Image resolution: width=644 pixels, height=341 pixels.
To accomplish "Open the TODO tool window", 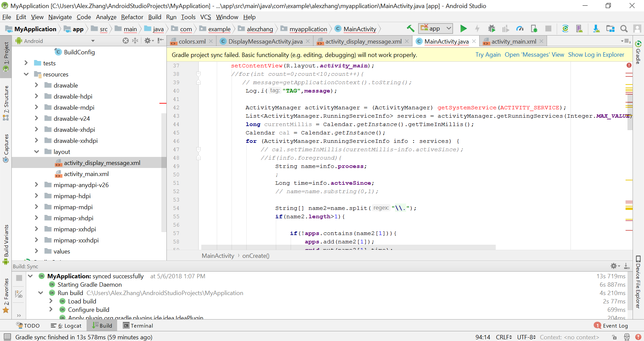I will coord(28,326).
